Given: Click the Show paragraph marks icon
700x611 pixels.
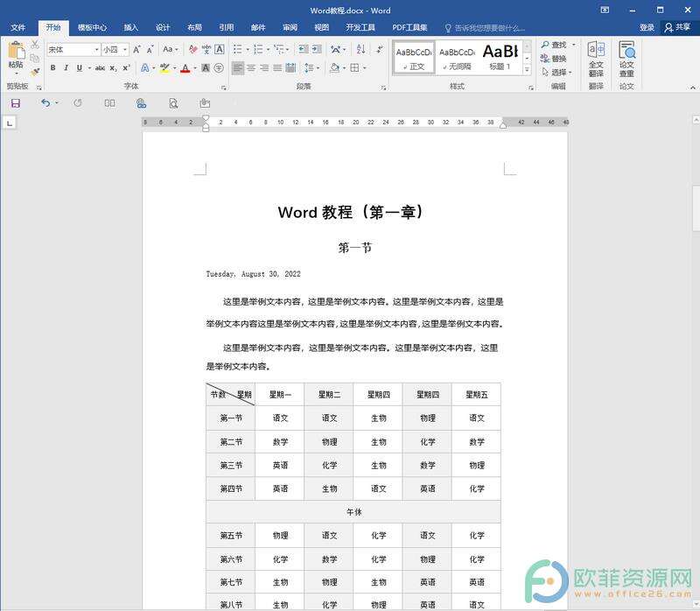Looking at the screenshot, I should (x=380, y=49).
